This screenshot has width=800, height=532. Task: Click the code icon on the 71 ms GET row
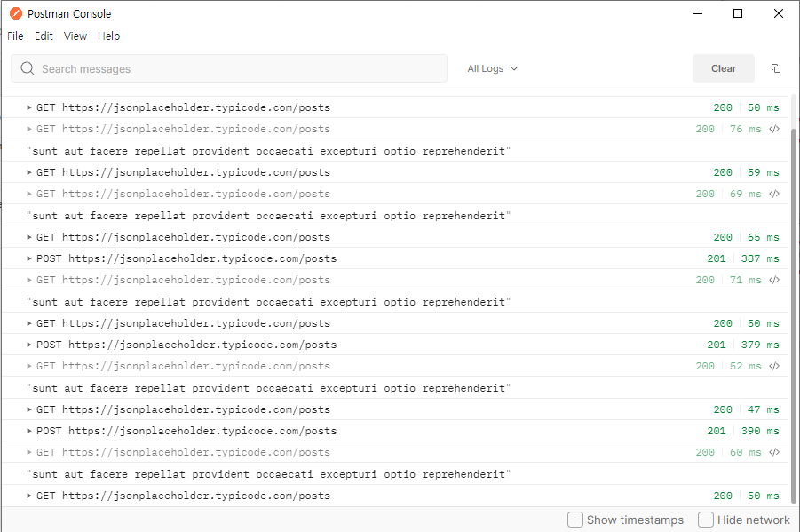(774, 280)
